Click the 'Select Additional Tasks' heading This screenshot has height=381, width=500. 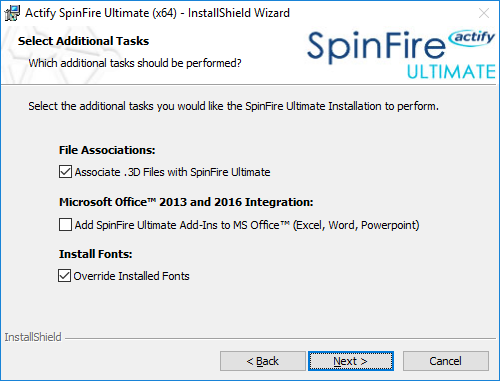83,41
